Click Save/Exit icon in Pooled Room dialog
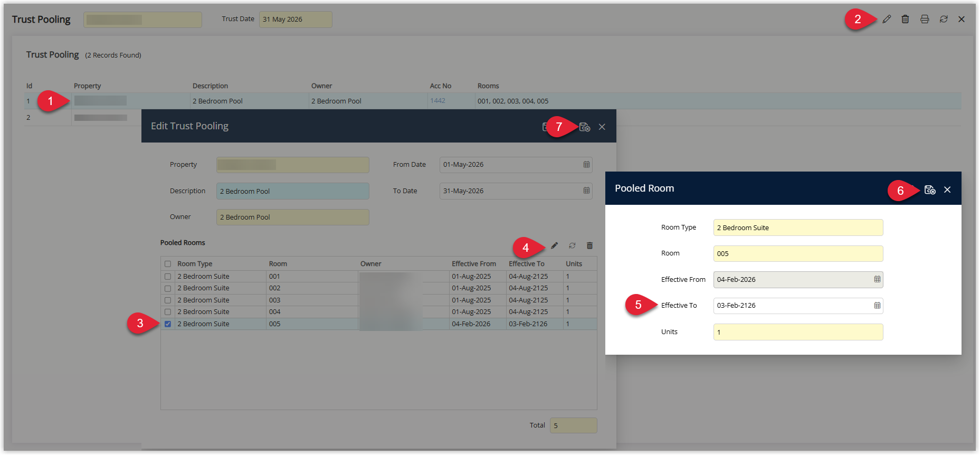The image size is (980, 455). (930, 189)
